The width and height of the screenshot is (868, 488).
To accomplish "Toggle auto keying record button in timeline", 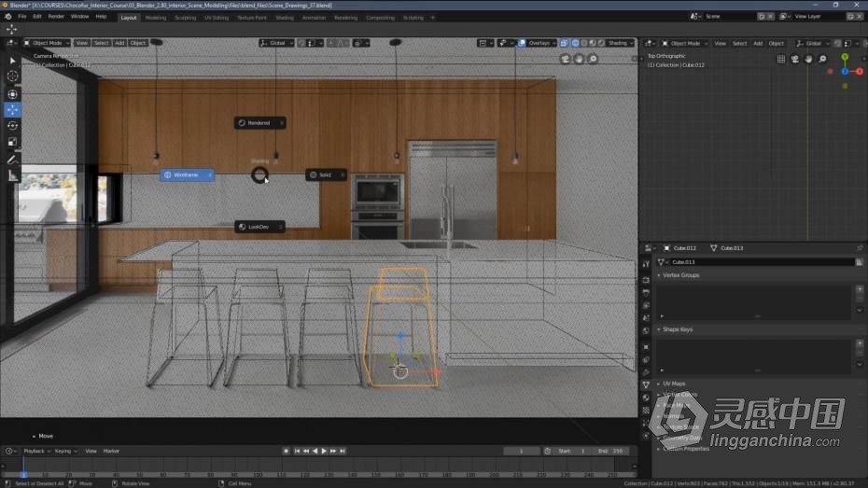I will point(287,452).
